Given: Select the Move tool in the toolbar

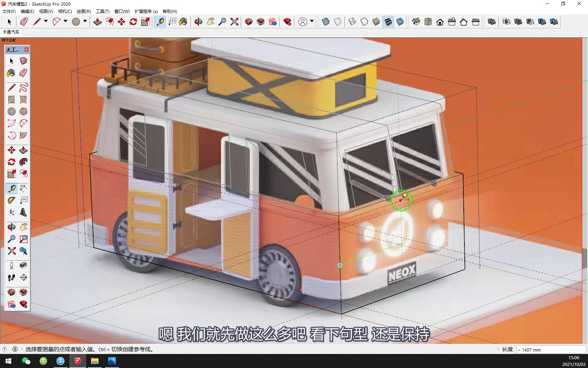Looking at the screenshot, I should [121, 22].
